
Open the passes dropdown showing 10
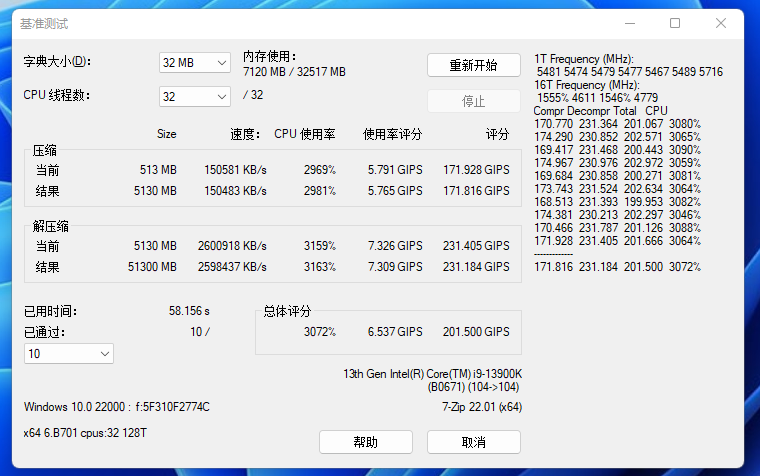pyautogui.click(x=68, y=354)
